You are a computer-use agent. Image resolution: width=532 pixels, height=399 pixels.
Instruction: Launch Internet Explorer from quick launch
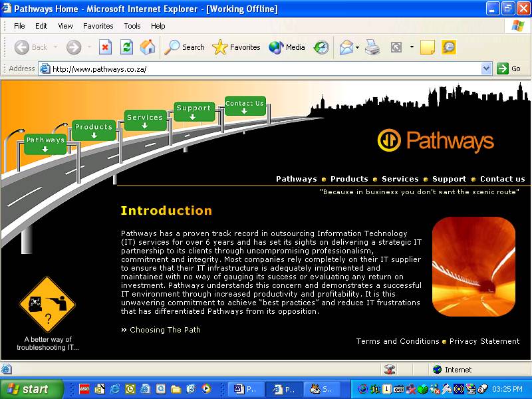[114, 389]
